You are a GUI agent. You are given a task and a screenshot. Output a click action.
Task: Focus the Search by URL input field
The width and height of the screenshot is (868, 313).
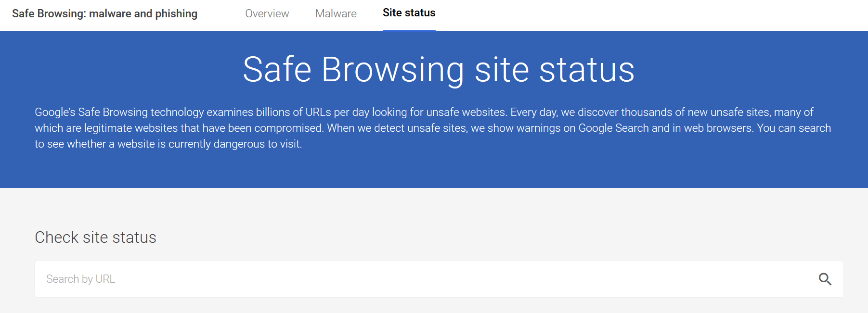point(424,279)
